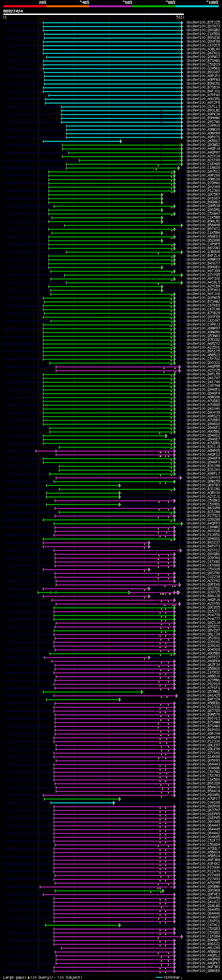Image resolution: width=222 pixels, height=980 pixels.
Task: Click the query name BB927424
Action: coord(13,11)
